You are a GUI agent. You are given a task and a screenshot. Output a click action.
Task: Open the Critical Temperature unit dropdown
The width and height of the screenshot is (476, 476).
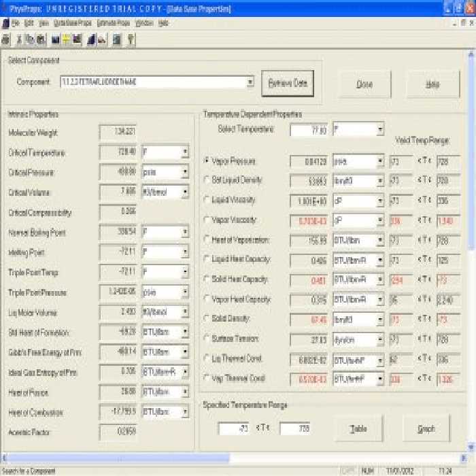click(185, 152)
